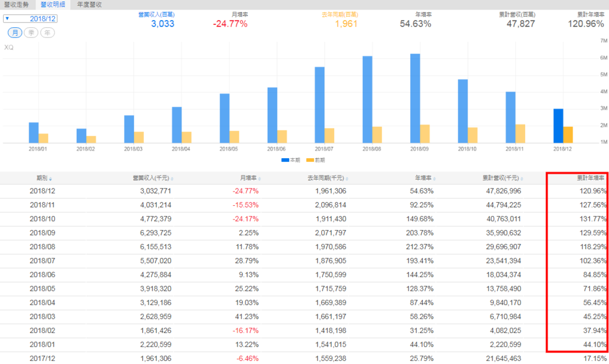Select the 2018/09 blue bar in chart

point(415,98)
